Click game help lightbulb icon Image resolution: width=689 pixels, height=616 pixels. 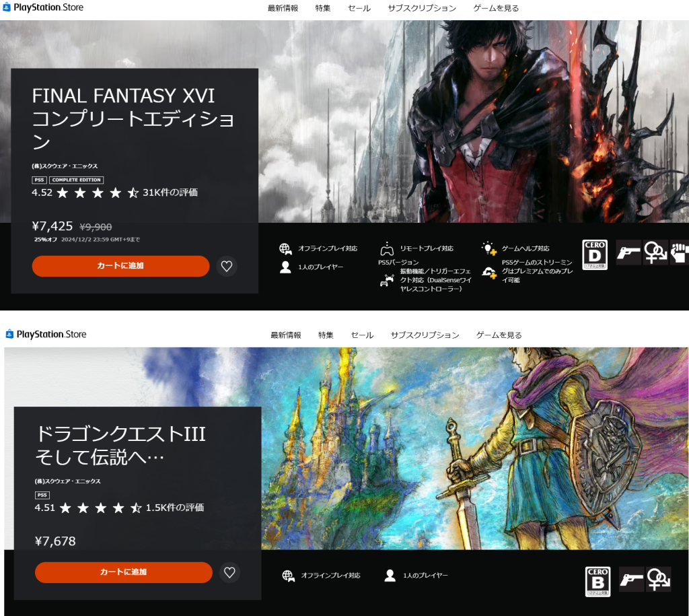pos(488,248)
